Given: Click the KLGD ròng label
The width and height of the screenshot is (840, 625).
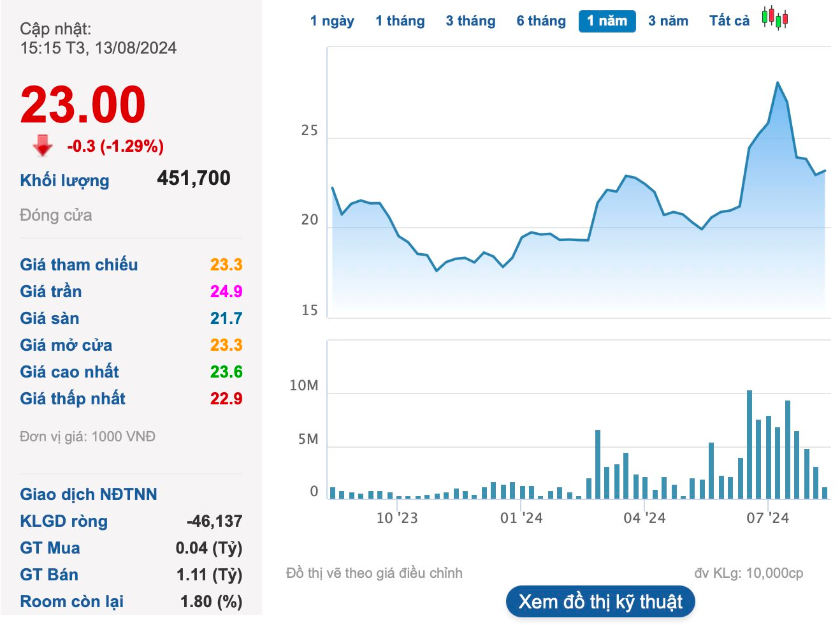Looking at the screenshot, I should 64,521.
